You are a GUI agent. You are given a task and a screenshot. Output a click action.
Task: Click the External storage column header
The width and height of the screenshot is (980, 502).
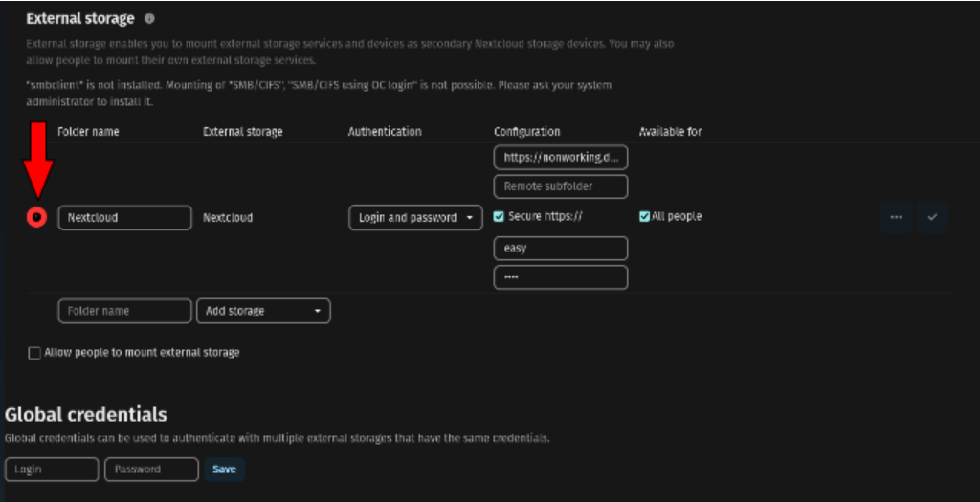tap(242, 132)
